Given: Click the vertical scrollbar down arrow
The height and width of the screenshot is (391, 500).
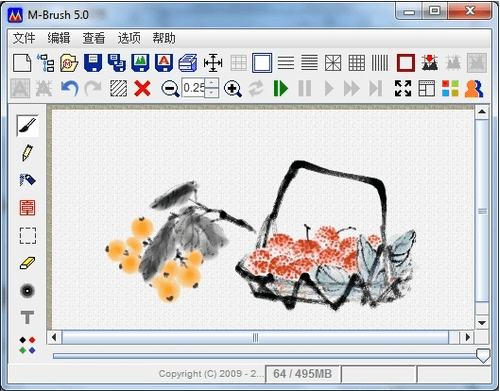Looking at the screenshot, I should [x=482, y=323].
